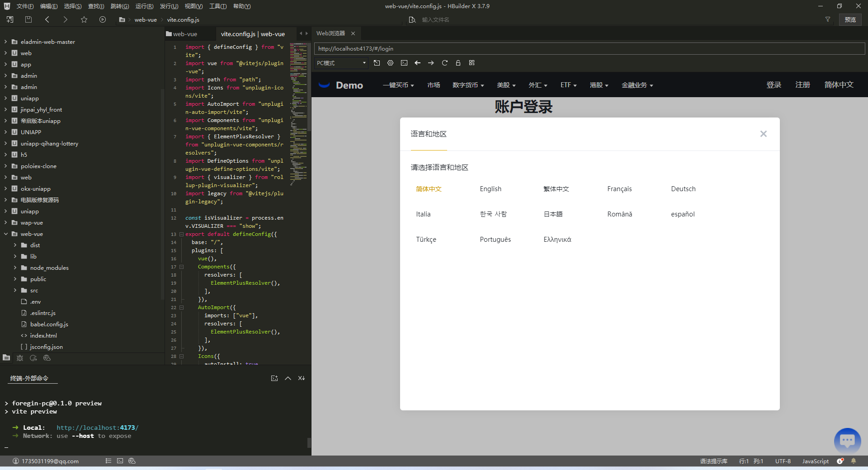Close terminal with the X-arrow icon
Viewport: 868px width, 470px height.
click(x=302, y=378)
